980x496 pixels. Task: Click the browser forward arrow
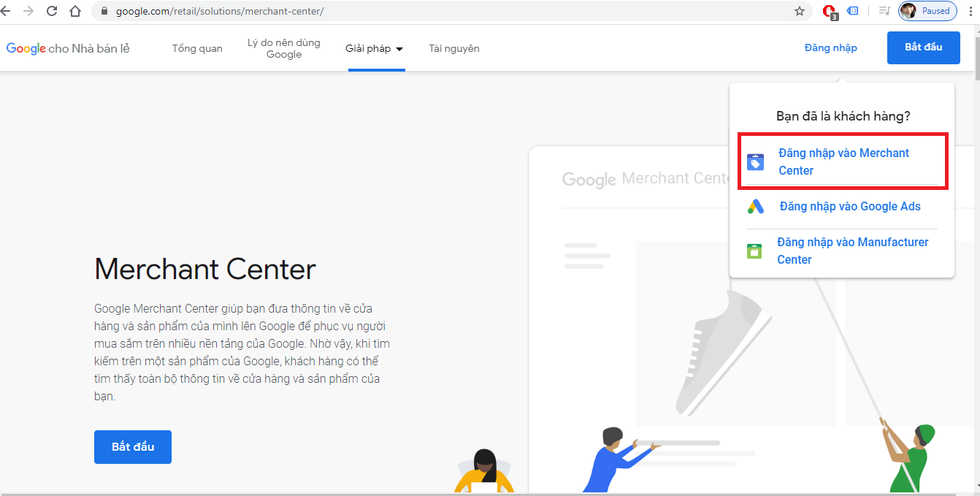click(28, 11)
